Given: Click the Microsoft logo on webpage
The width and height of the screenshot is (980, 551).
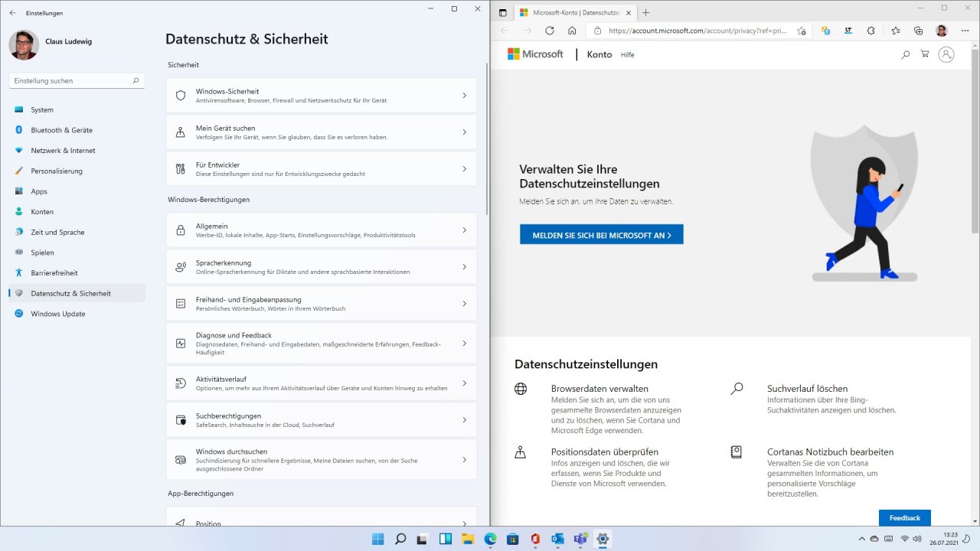Looking at the screenshot, I should (535, 54).
